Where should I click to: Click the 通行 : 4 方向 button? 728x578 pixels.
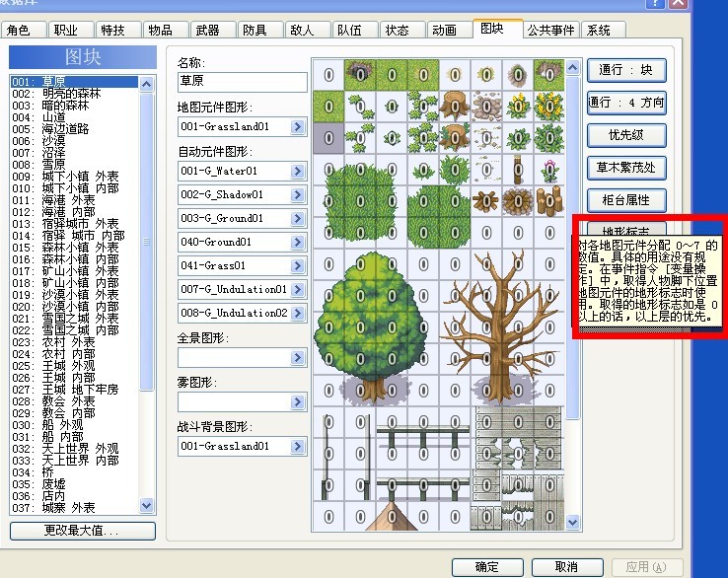point(626,103)
